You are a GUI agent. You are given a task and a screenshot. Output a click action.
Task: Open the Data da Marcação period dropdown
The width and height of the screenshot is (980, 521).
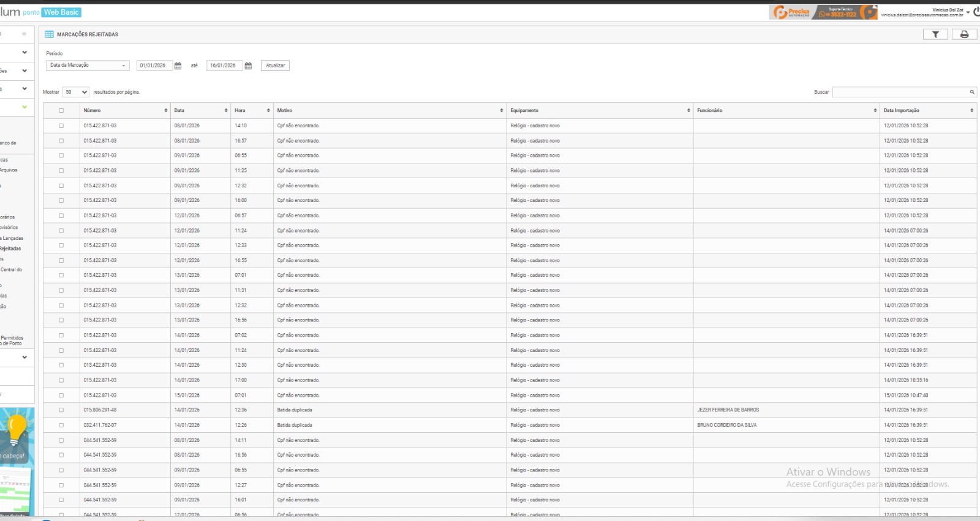coord(88,66)
